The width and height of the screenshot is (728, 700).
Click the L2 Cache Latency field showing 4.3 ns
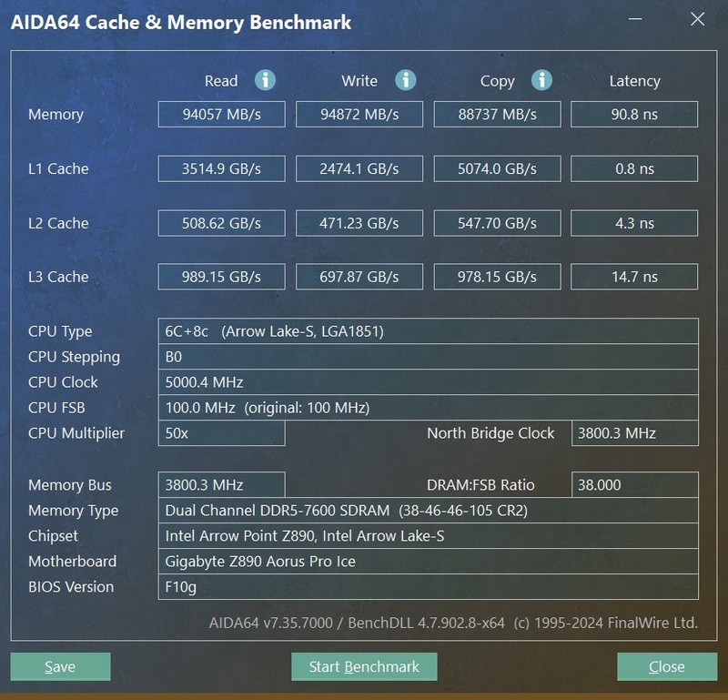click(x=633, y=223)
